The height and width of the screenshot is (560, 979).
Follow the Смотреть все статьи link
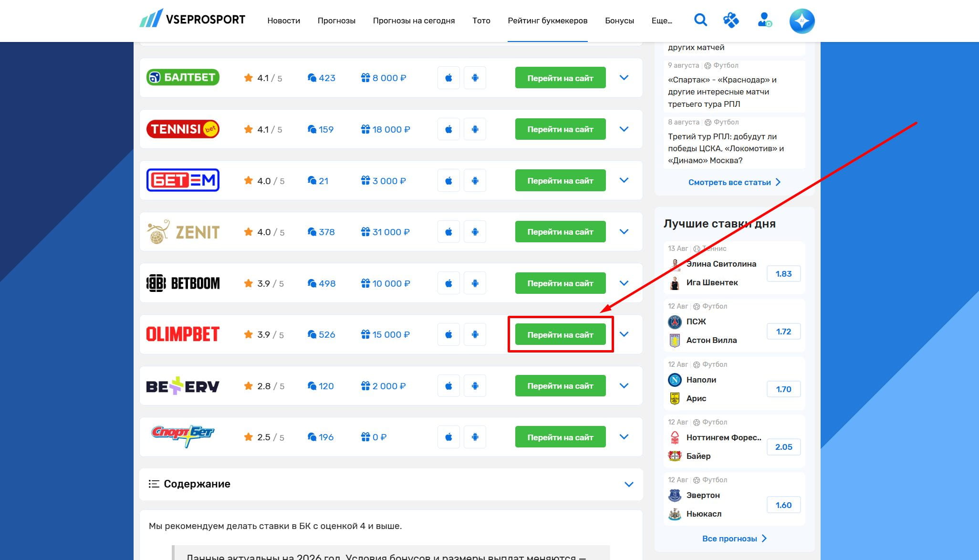[734, 182]
